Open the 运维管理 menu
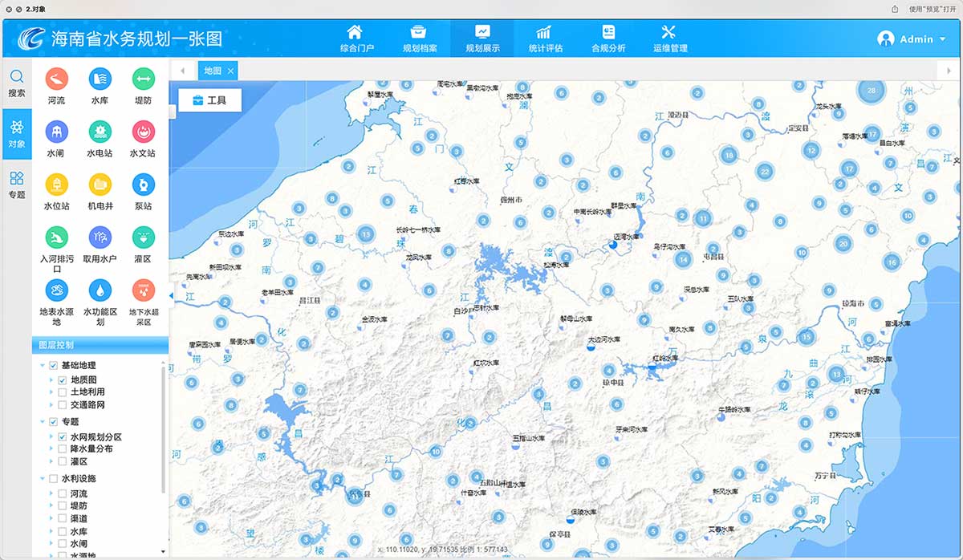The height and width of the screenshot is (560, 963). (x=670, y=39)
